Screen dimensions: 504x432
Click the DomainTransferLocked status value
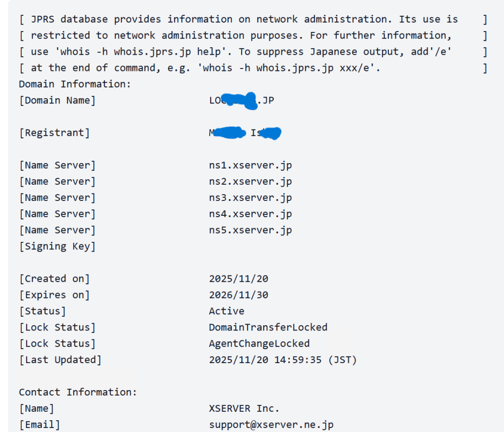[x=268, y=328]
